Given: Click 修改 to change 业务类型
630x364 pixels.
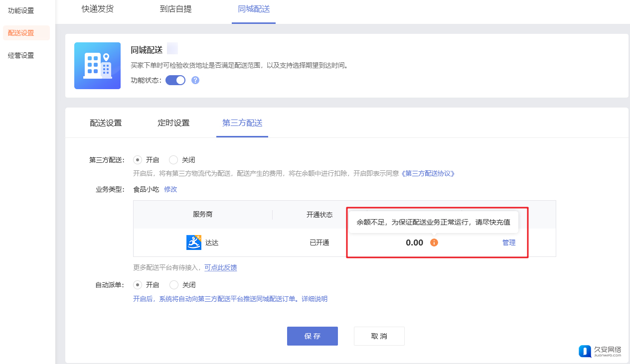Looking at the screenshot, I should [170, 189].
